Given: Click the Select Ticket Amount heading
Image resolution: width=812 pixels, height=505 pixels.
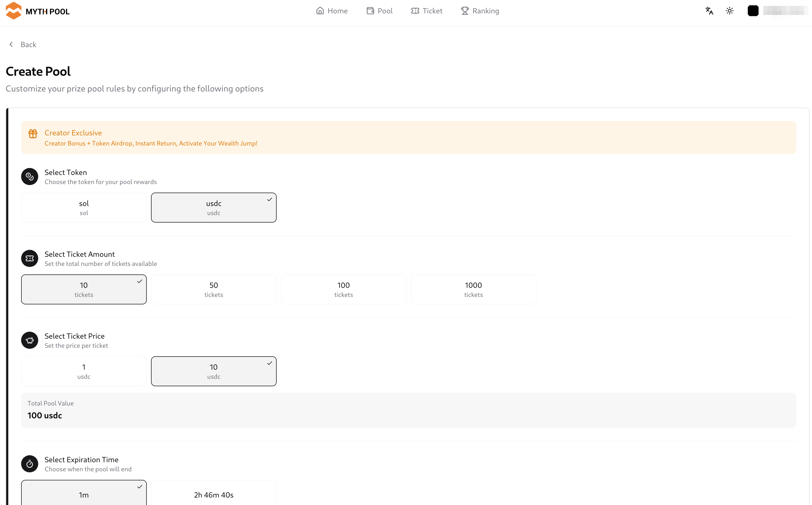Looking at the screenshot, I should (x=79, y=254).
